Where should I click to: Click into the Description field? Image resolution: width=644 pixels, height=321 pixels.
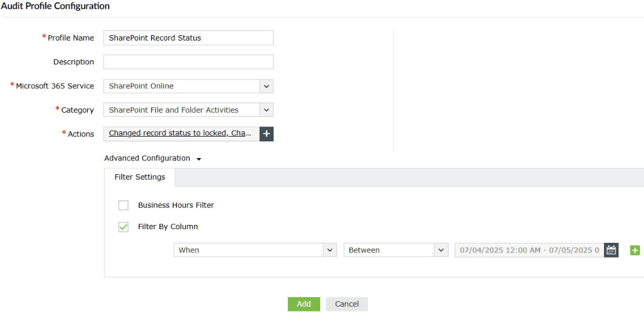[x=188, y=62]
